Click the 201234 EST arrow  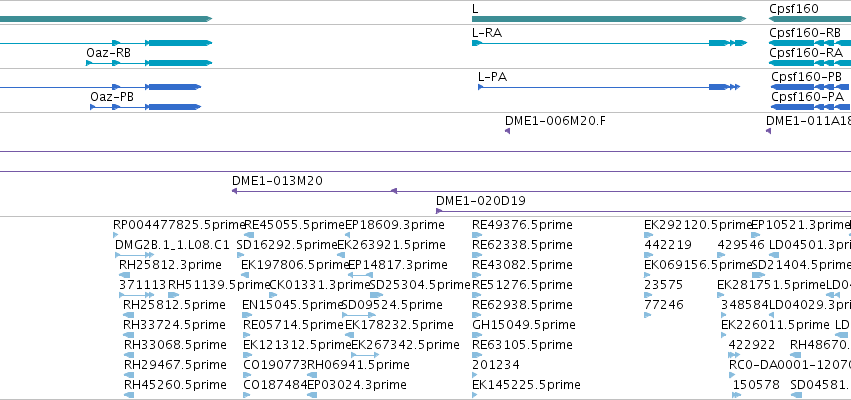pos(475,375)
